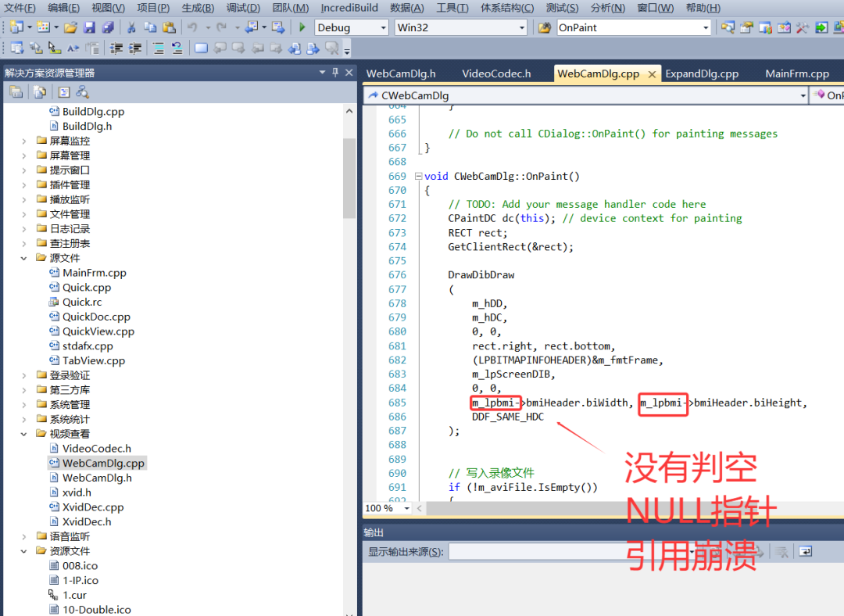
Task: Collapse the 源文件 folder
Action: coord(23,259)
